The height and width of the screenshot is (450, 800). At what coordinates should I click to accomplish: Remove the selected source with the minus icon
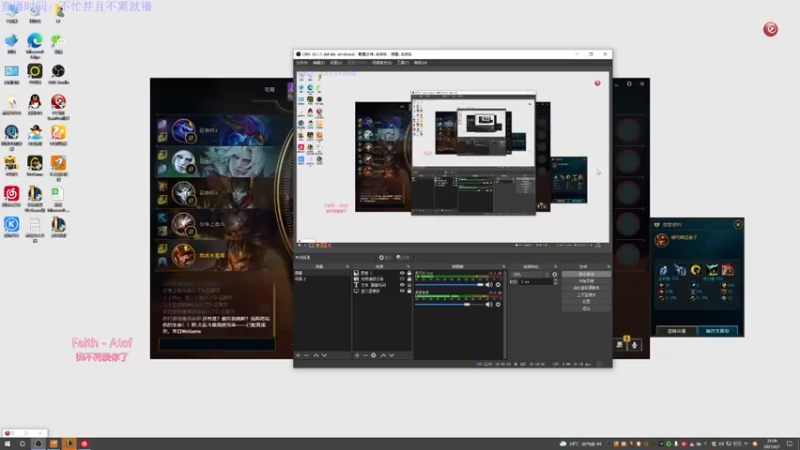point(365,355)
